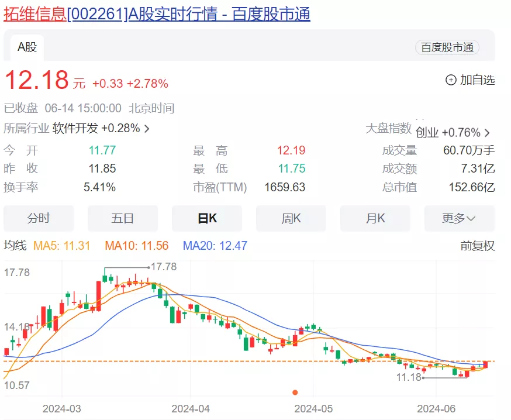Screen dimensions: 511x420
Task: Select the 前复权 adjustment option
Action: (478, 246)
